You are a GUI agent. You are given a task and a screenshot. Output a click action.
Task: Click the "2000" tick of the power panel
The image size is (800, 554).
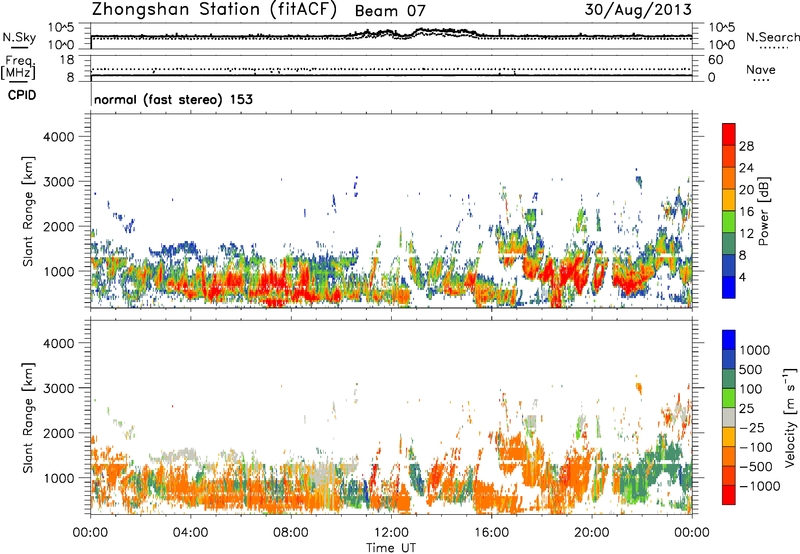click(59, 226)
